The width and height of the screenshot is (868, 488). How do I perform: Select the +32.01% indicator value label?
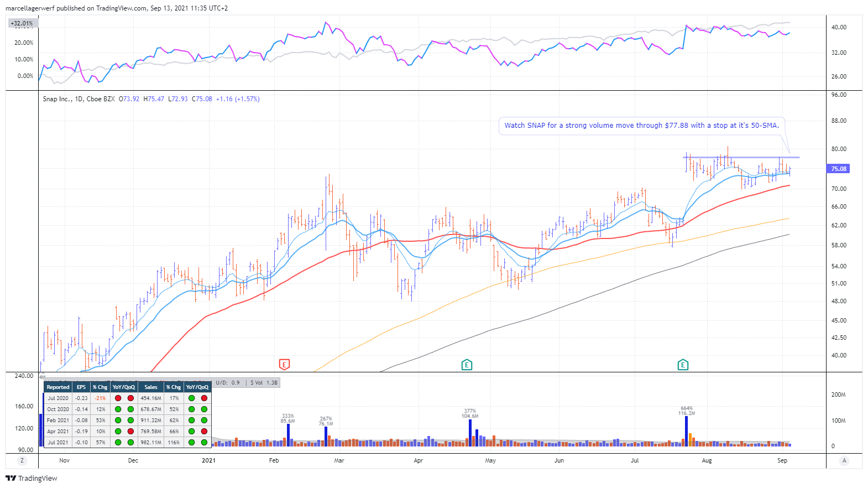click(x=22, y=23)
